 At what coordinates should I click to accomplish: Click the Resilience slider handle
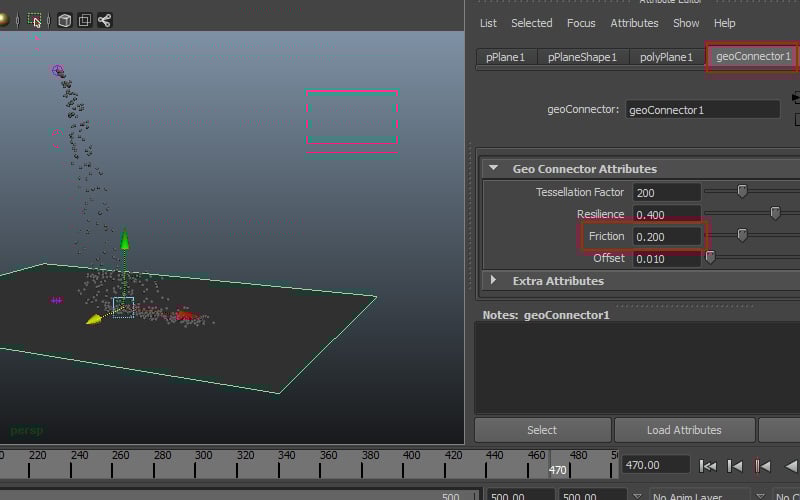pyautogui.click(x=775, y=213)
